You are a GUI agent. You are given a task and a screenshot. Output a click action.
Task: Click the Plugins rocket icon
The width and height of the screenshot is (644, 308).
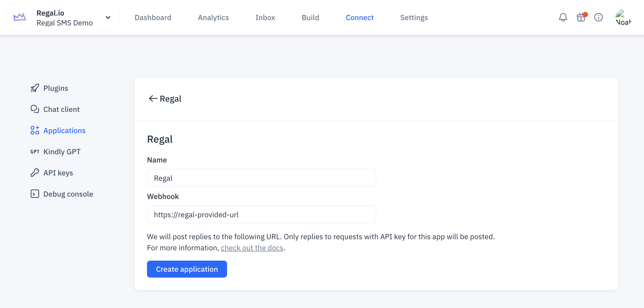pyautogui.click(x=35, y=88)
